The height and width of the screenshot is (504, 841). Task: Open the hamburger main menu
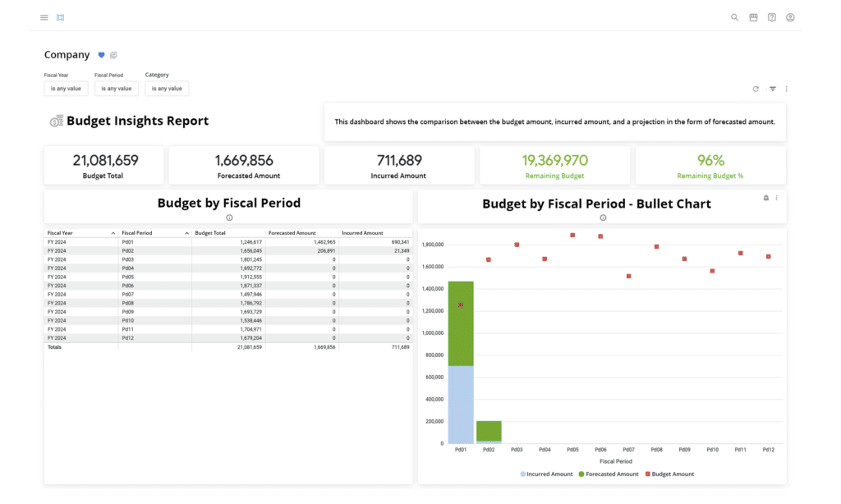pos(44,17)
